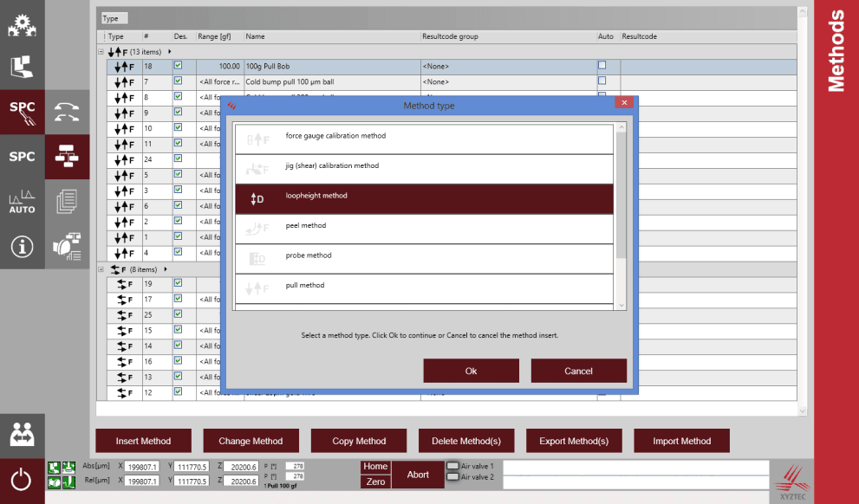Enable Auto checkbox for 100g Pull Bob
The height and width of the screenshot is (504, 859).
click(x=602, y=66)
